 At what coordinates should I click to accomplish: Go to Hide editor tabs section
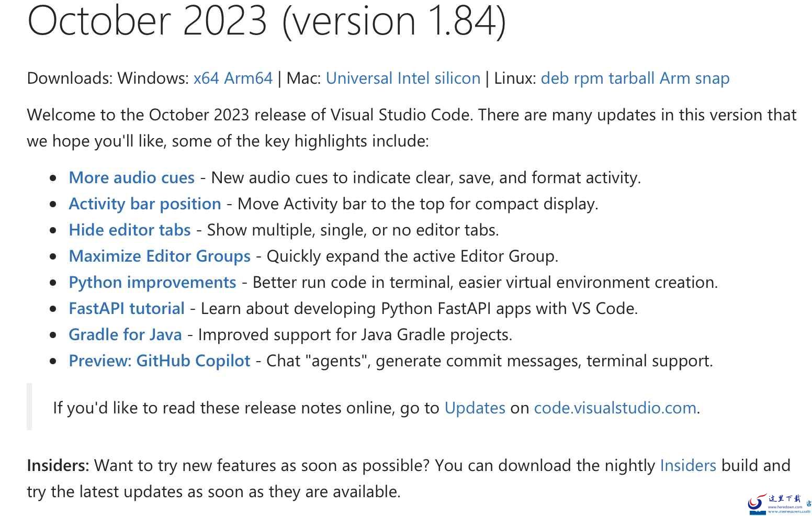(x=129, y=230)
